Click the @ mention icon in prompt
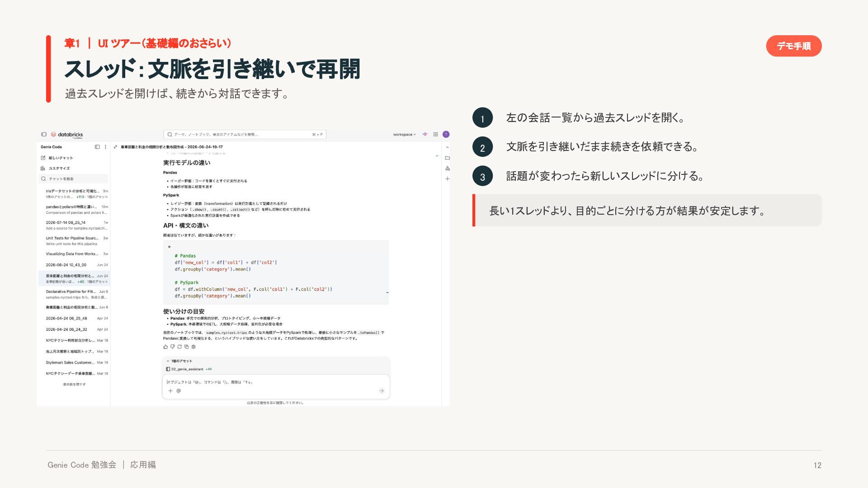This screenshot has width=868, height=488. [x=179, y=391]
